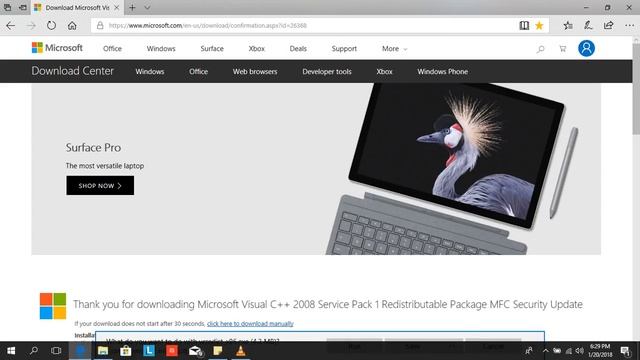Open File Explorer from the taskbar
This screenshot has width=640, height=360.
click(103, 351)
